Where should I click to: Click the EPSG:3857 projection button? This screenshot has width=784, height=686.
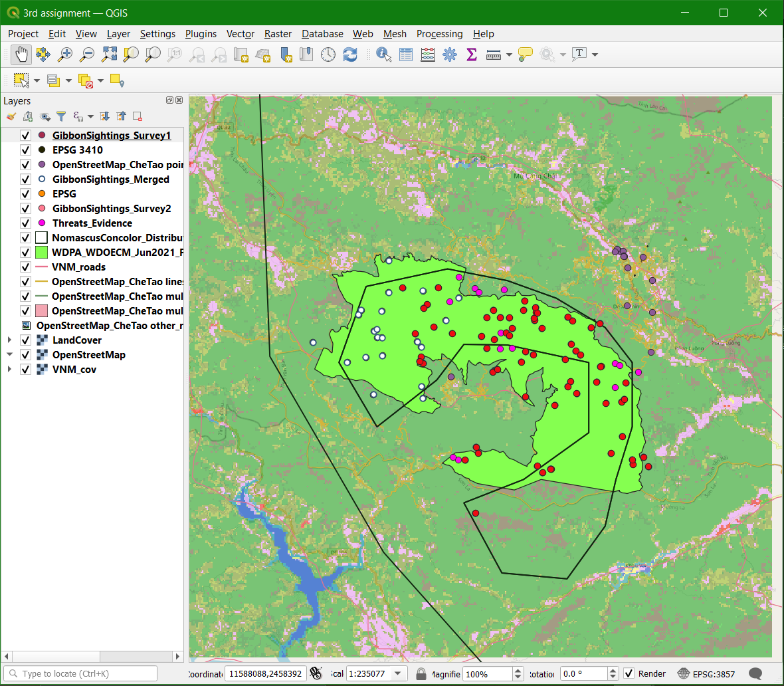tap(706, 673)
